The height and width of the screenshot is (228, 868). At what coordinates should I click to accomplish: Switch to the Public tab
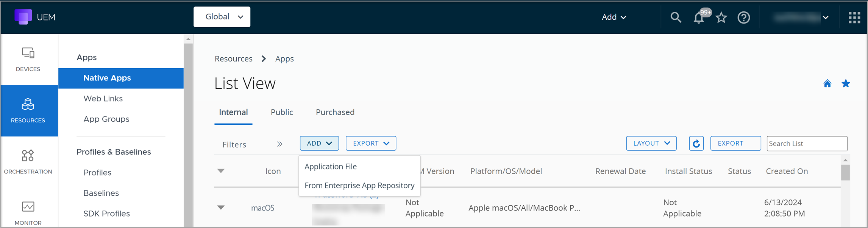282,112
